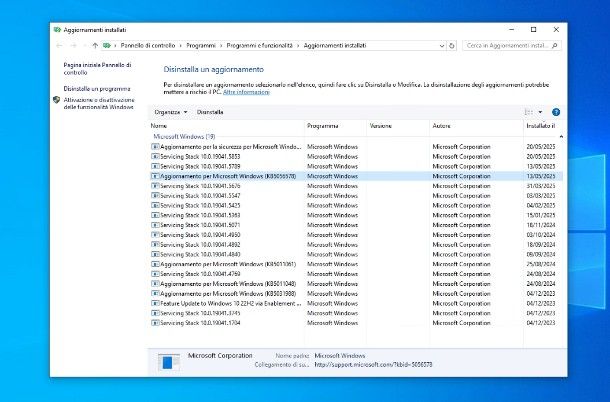Click icon of selected KB5056578 update row
This screenshot has width=610, height=402.
coord(155,176)
